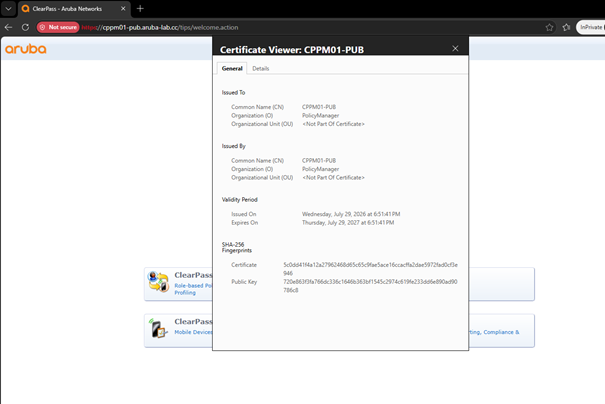
Task: Click the Certificate Viewer title text
Action: point(292,50)
